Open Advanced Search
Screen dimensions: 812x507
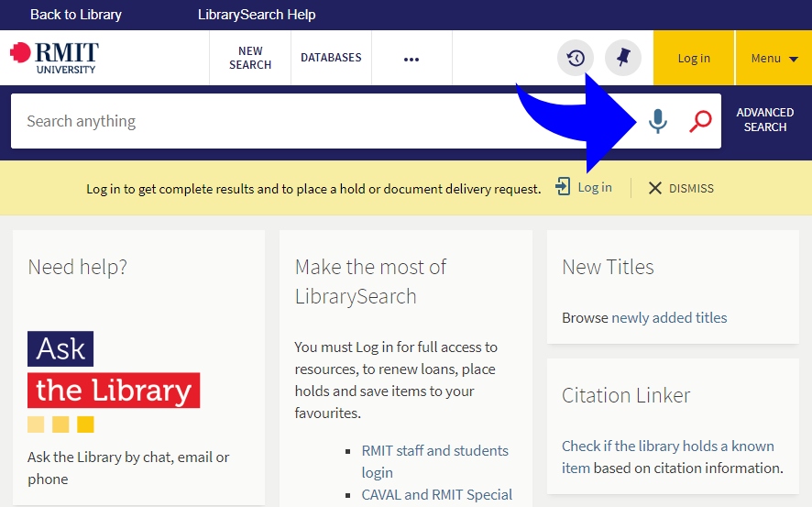point(764,120)
